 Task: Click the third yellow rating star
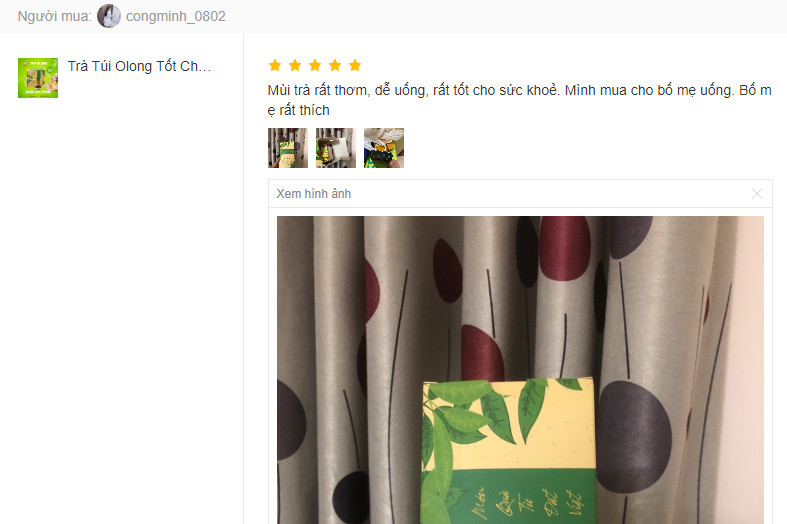315,65
